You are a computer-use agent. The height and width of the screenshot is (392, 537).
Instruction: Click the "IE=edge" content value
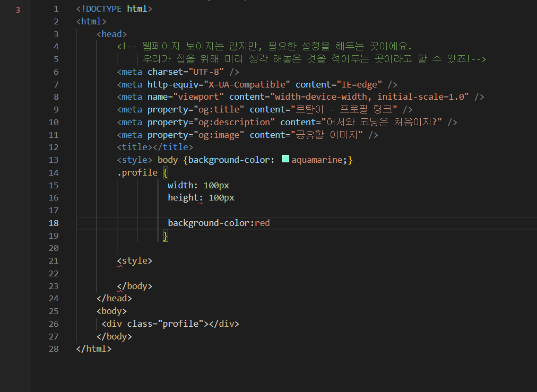tap(359, 84)
